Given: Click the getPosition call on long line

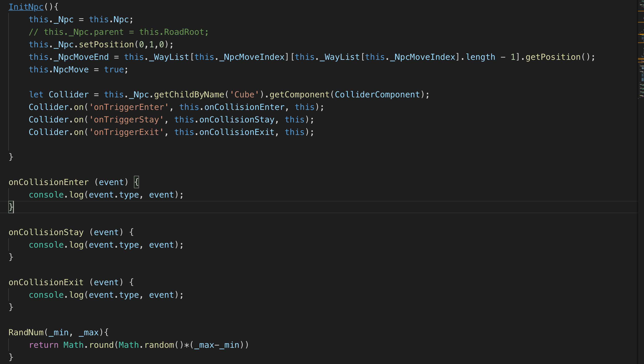Looking at the screenshot, I should 553,57.
